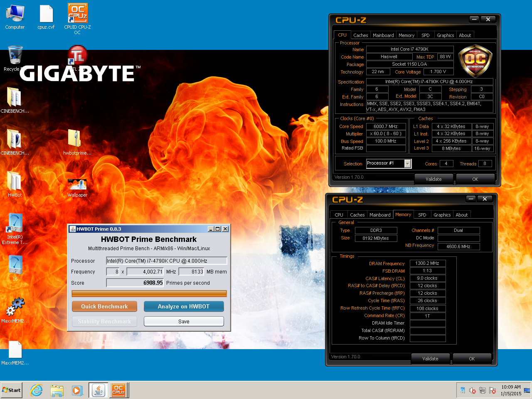Open hwbotprime zip archive icon

click(x=77, y=142)
